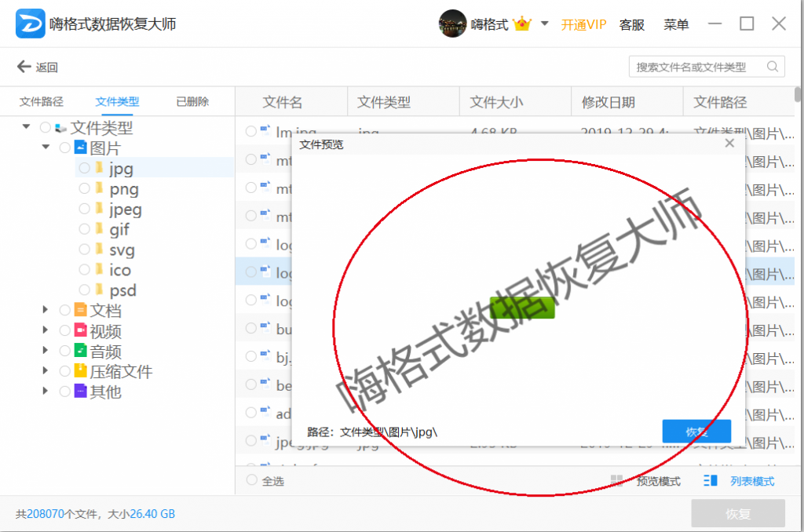Click the VIP crown icon
The height and width of the screenshot is (532, 804).
[x=522, y=24]
